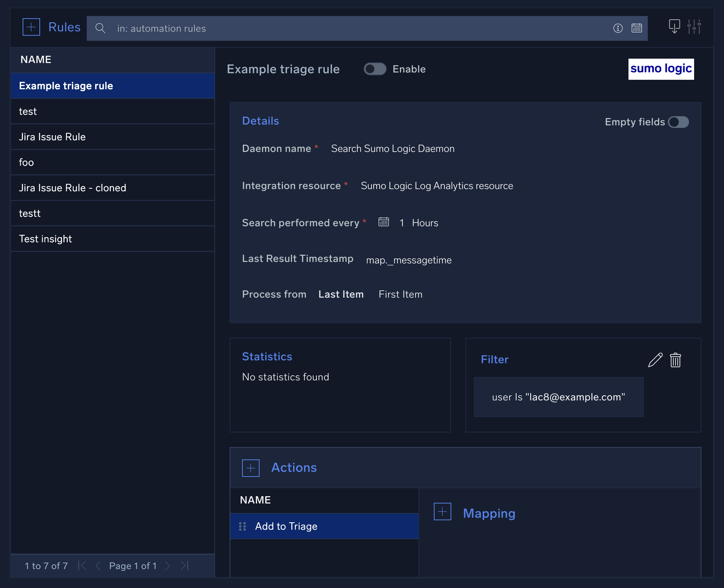The width and height of the screenshot is (724, 588).
Task: Add a new action with the plus button
Action: (250, 468)
